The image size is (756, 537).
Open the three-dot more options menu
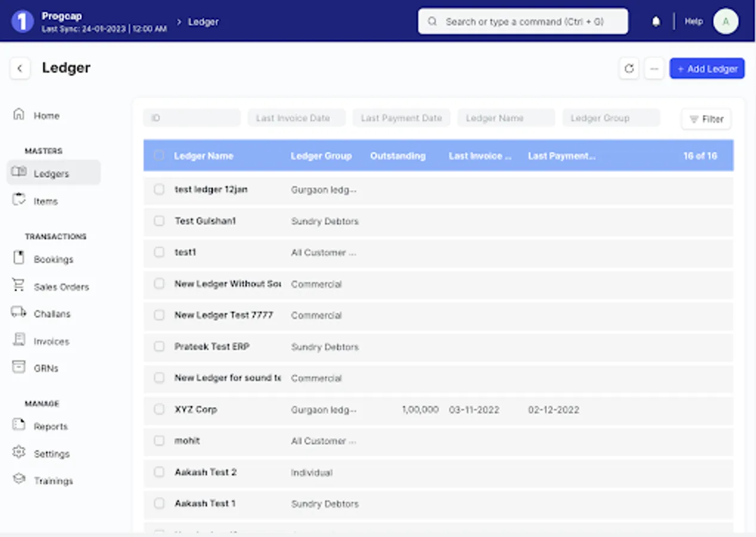point(654,69)
